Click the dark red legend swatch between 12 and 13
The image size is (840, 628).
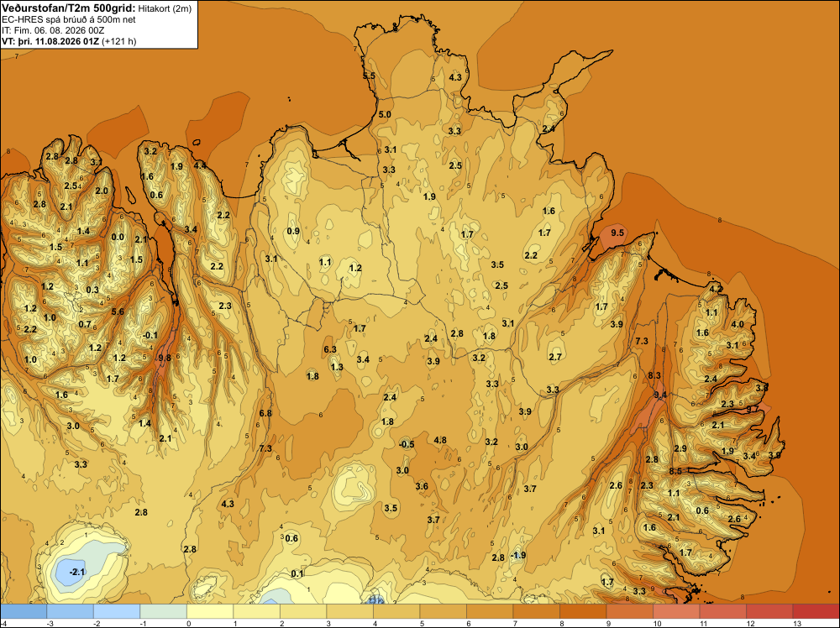769,611
